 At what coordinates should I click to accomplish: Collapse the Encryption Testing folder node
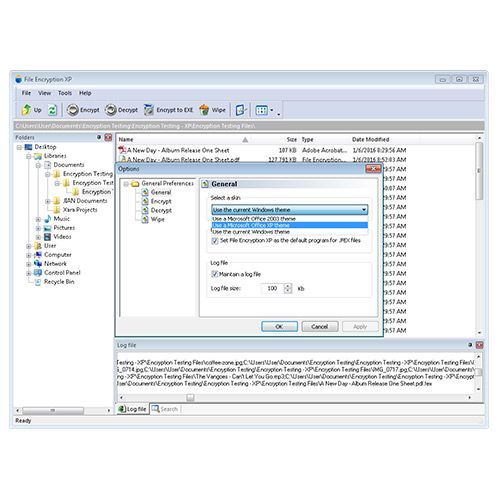47,174
